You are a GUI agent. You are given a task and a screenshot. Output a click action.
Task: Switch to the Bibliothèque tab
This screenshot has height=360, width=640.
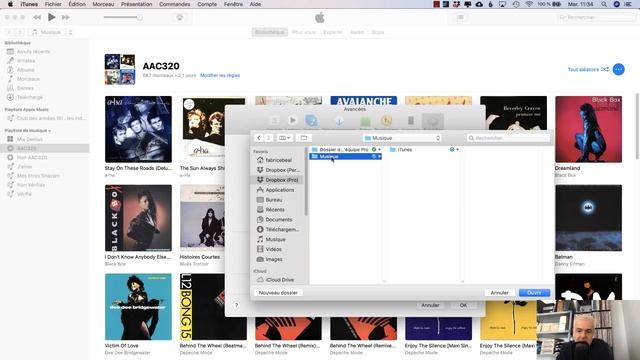point(269,32)
